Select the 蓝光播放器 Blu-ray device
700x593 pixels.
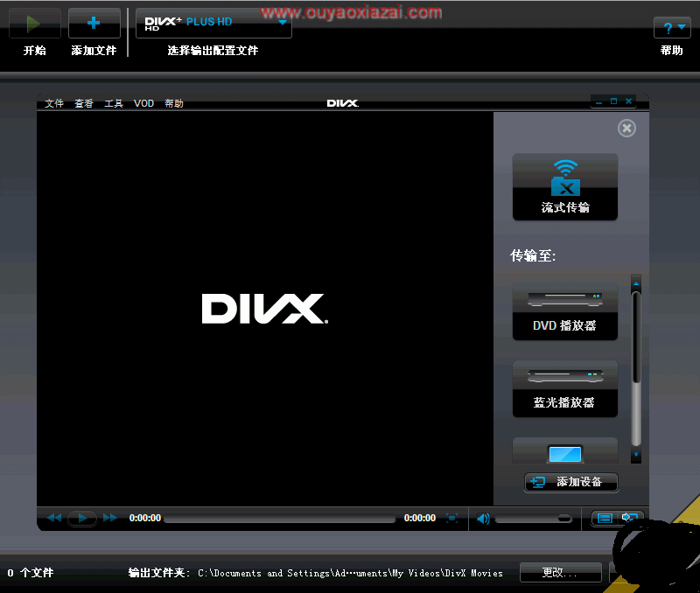tap(565, 388)
